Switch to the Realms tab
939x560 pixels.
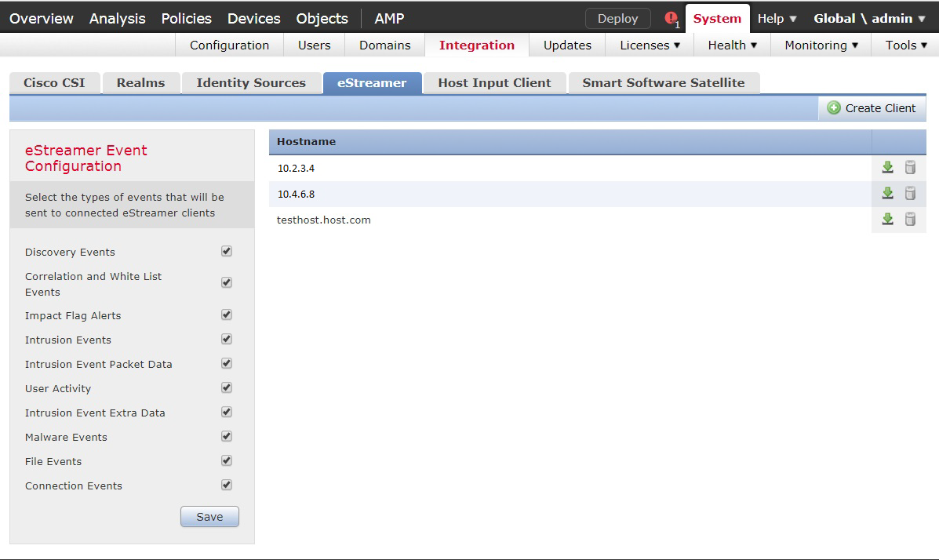pyautogui.click(x=140, y=82)
